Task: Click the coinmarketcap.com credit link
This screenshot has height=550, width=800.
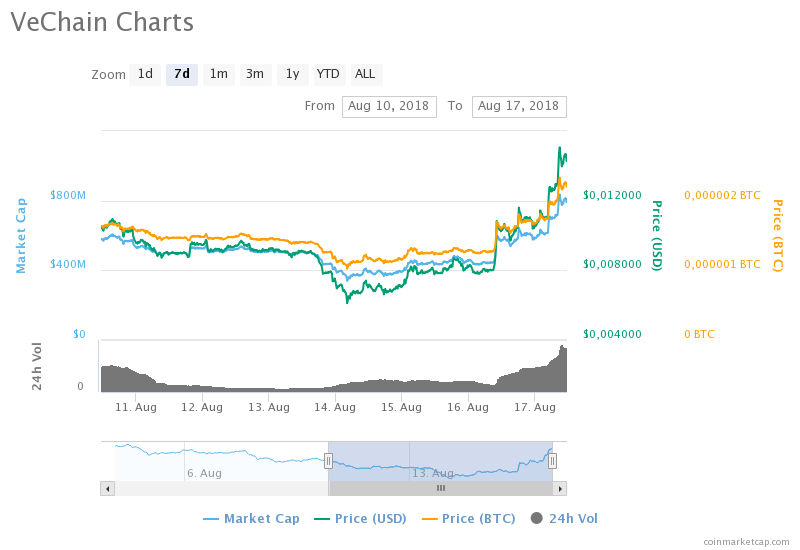Action: coord(746,542)
